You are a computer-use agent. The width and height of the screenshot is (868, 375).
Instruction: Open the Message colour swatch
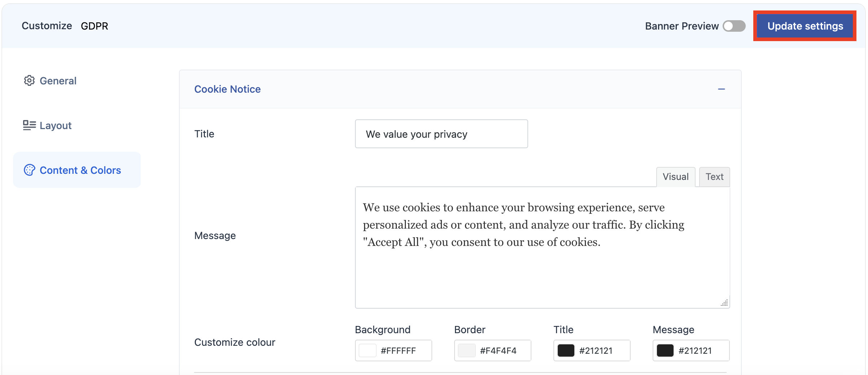click(x=665, y=350)
